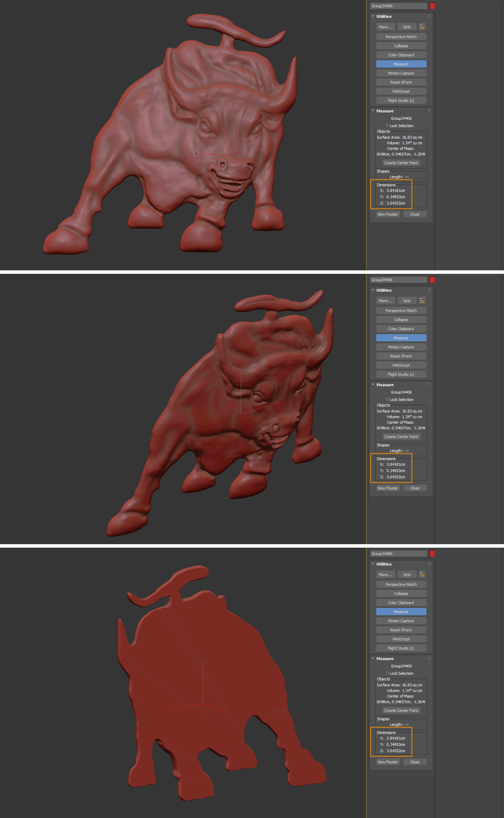Close the Measure rollout in top panel

(x=415, y=214)
